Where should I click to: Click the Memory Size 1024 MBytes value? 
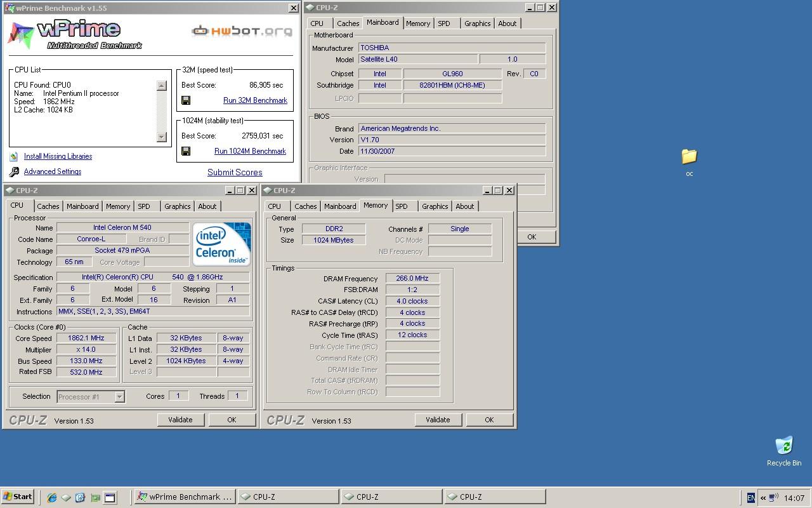click(x=333, y=240)
